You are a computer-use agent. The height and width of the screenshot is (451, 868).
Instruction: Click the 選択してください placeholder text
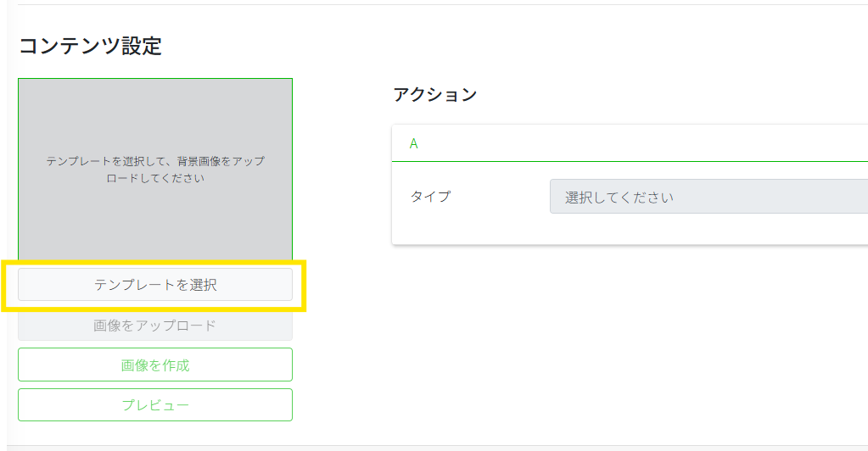click(x=619, y=198)
